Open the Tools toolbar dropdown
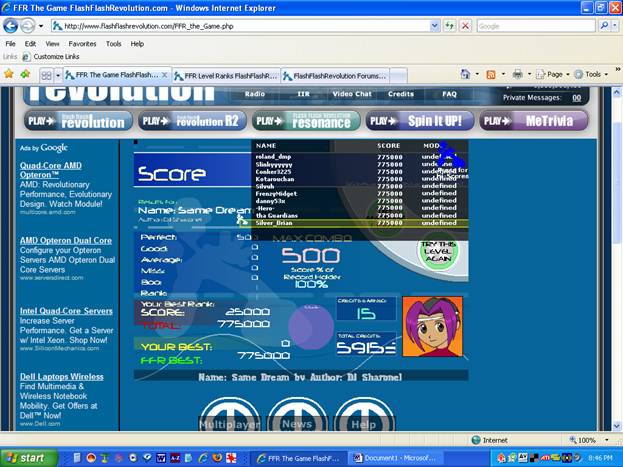 pyautogui.click(x=591, y=74)
